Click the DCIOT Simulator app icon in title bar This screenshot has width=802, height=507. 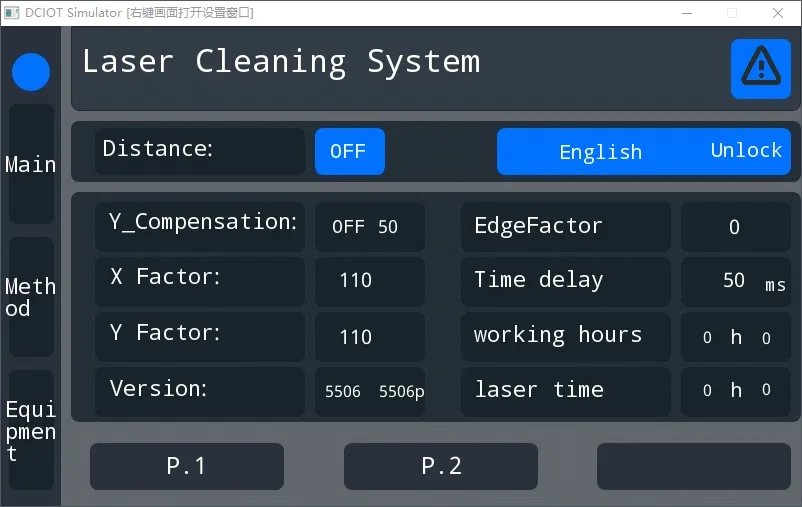(x=11, y=13)
